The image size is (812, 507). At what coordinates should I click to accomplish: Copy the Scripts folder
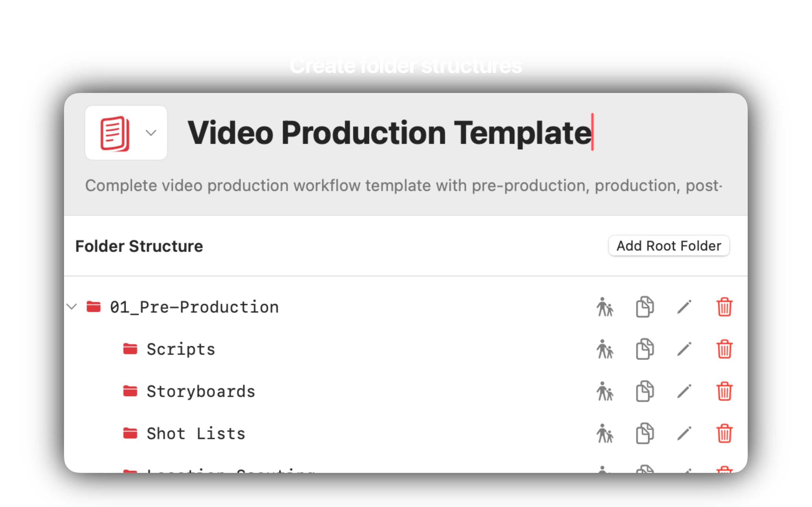[645, 349]
